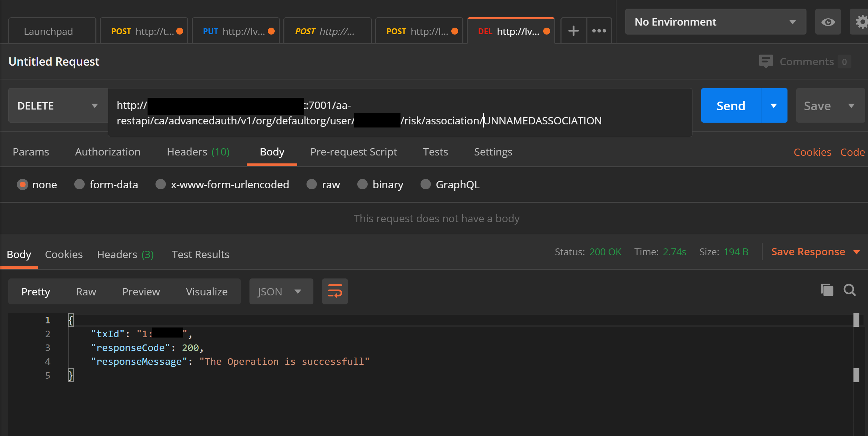Copy response with the clipboard icon
Viewport: 868px width, 436px height.
pos(827,290)
